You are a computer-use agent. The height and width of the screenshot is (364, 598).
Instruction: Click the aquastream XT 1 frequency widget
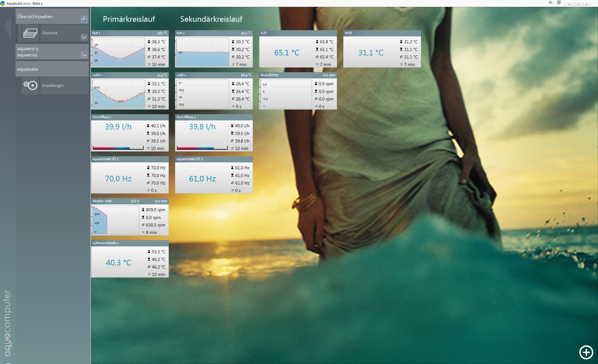click(x=118, y=179)
